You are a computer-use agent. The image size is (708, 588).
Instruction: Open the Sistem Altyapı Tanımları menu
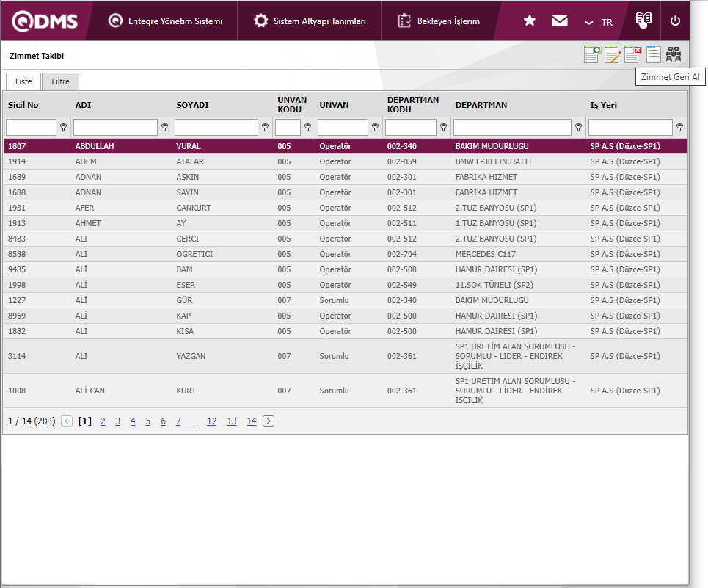click(310, 21)
